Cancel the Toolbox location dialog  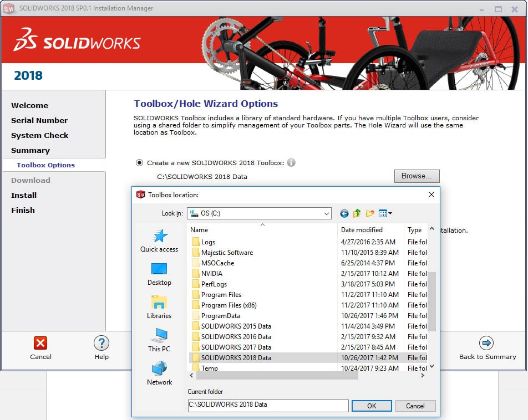coord(415,406)
